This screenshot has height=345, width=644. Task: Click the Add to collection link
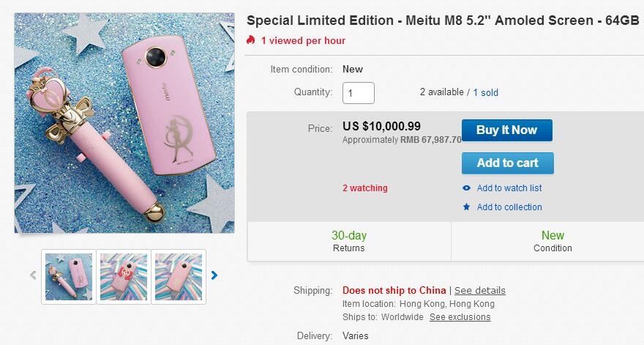pyautogui.click(x=509, y=207)
